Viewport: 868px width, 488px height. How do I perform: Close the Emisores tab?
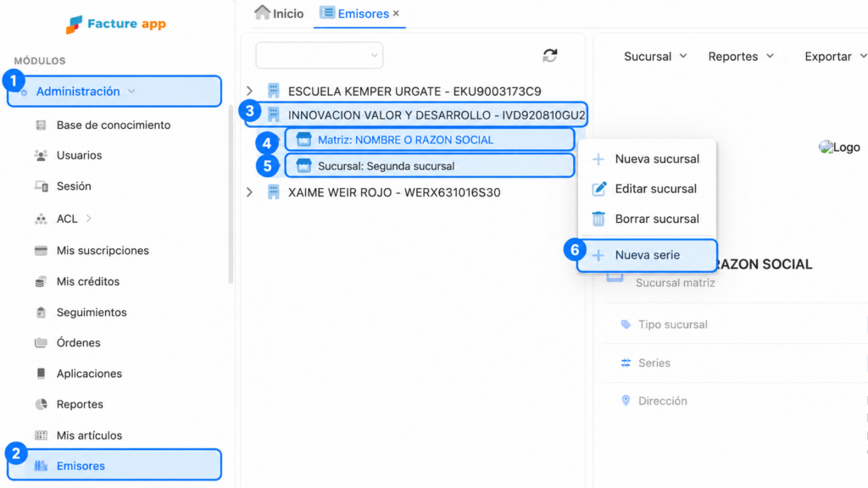coord(396,14)
